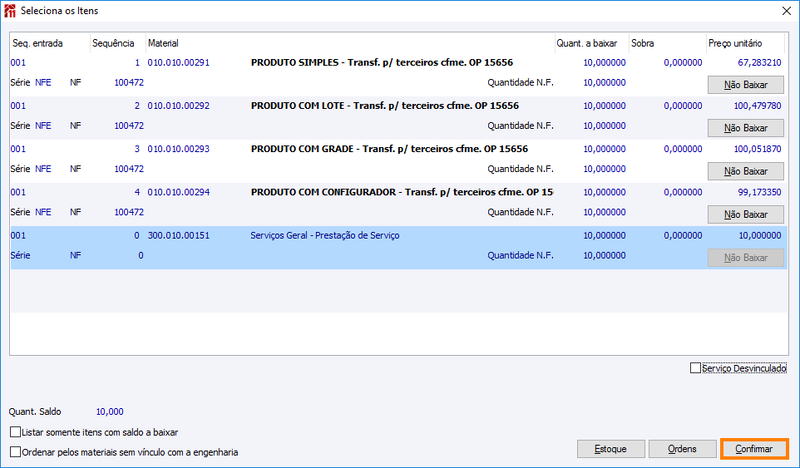Click Serviços Geral - Prestação de Serviço
The width and height of the screenshot is (800, 468).
325,236
